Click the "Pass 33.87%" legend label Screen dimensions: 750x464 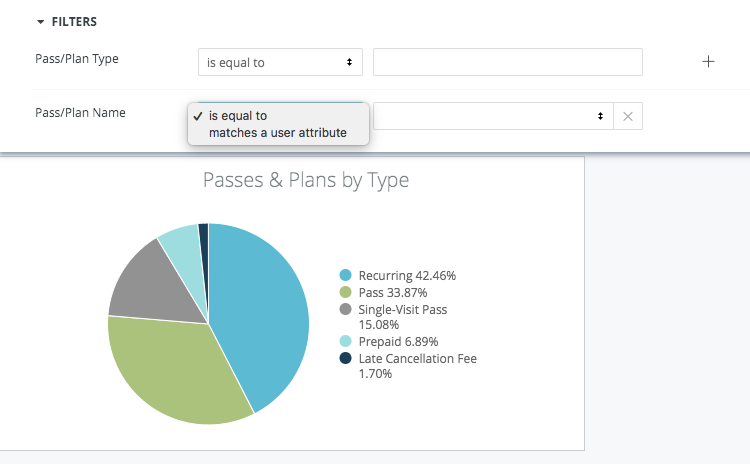coord(393,292)
